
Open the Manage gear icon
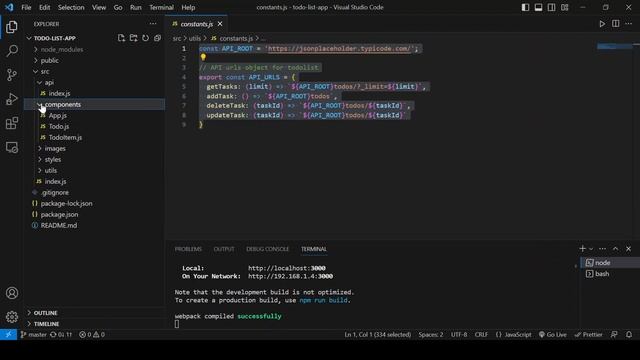point(12,317)
